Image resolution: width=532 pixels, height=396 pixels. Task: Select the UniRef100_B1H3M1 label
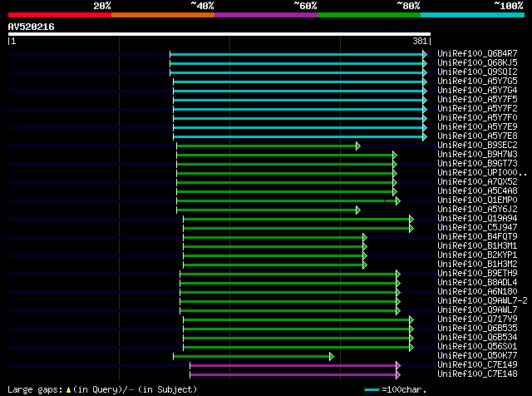pyautogui.click(x=477, y=246)
